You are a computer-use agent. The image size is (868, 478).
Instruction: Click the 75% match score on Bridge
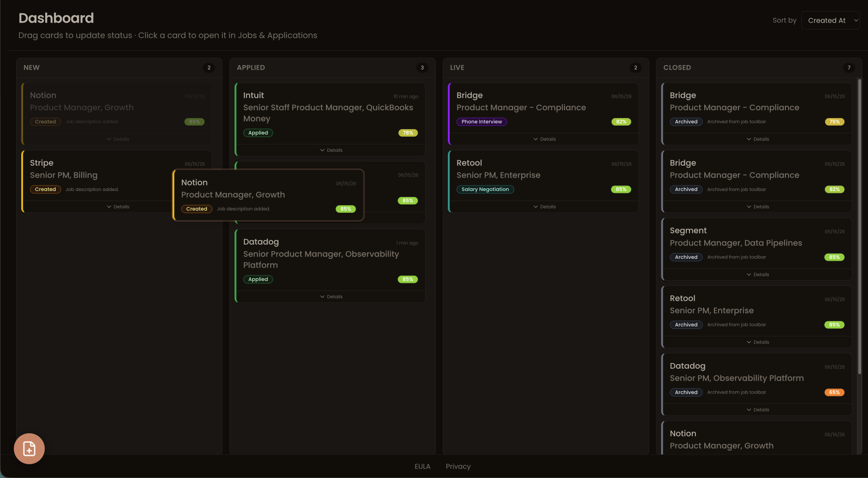[834, 122]
